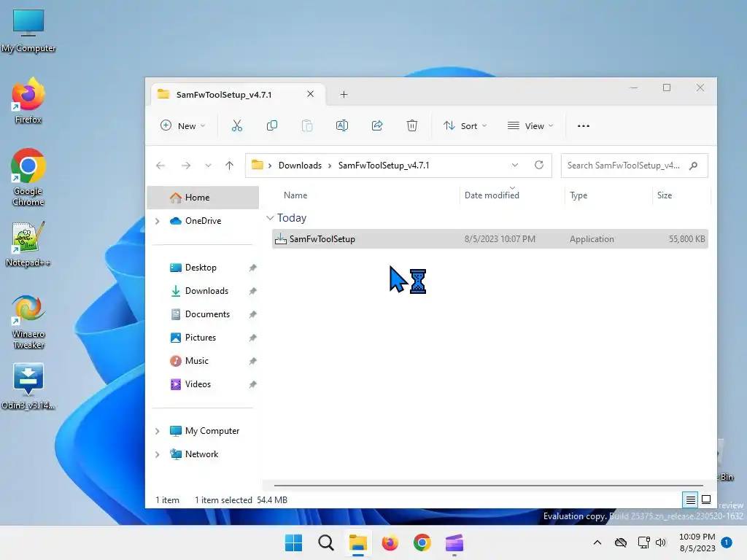Click the network tray icon
The height and width of the screenshot is (560, 747).
[643, 542]
